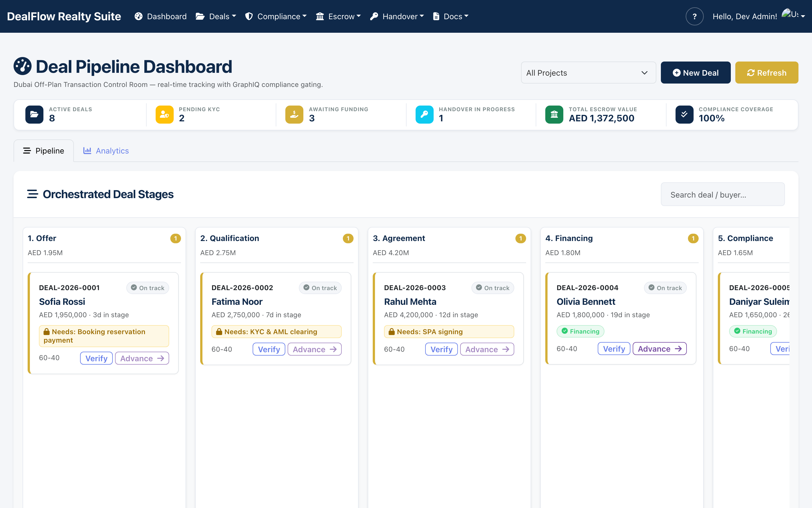Click the help question mark icon
812x508 pixels.
coord(694,16)
